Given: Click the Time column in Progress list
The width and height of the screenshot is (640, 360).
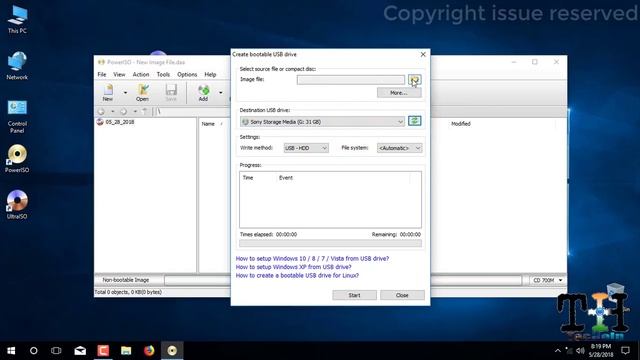Looking at the screenshot, I should point(248,178).
